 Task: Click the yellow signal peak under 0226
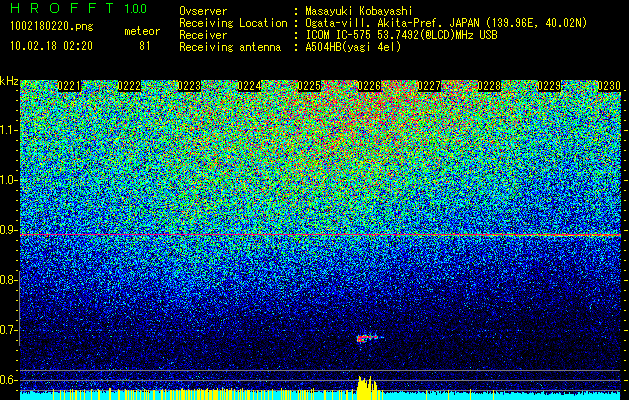tap(367, 388)
